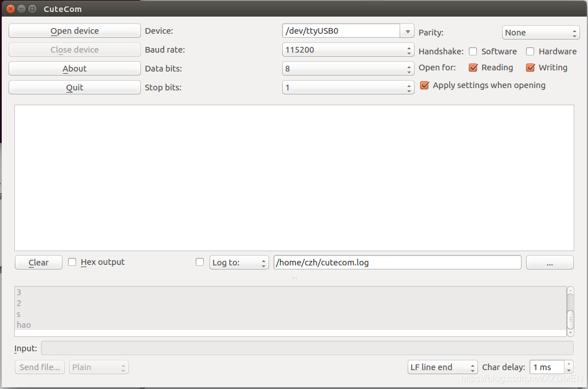
Task: Select history entry "3"
Action: click(291, 292)
